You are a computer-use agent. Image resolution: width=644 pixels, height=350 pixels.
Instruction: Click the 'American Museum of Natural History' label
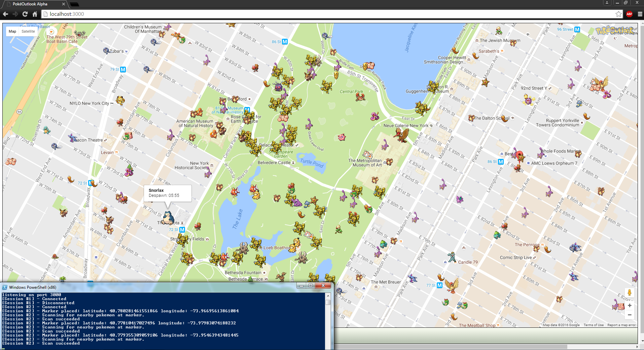coord(195,124)
